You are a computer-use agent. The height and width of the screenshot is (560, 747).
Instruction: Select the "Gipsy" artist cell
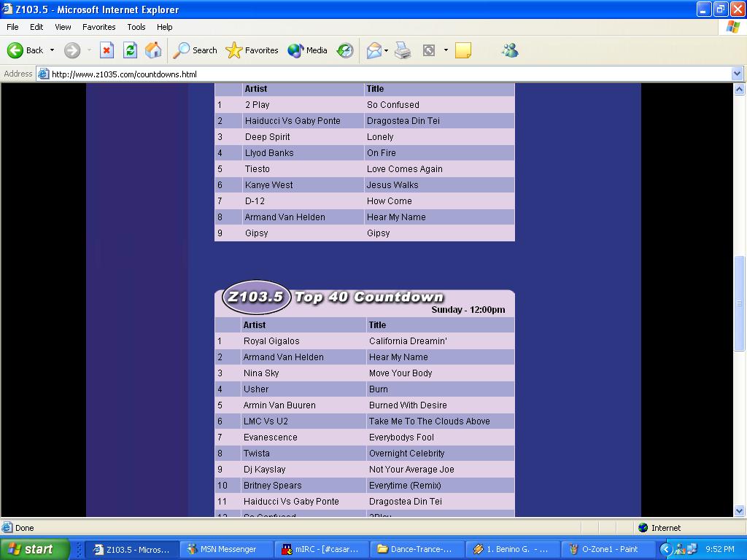pyautogui.click(x=303, y=233)
